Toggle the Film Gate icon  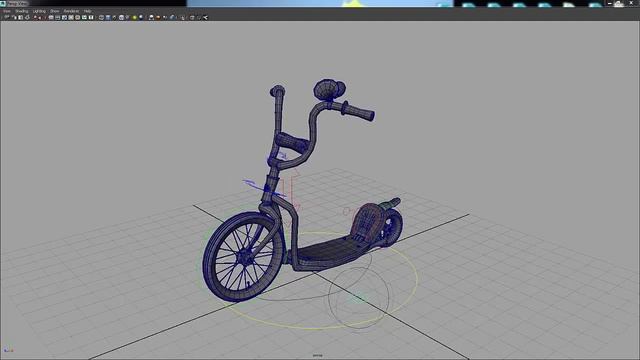58,18
